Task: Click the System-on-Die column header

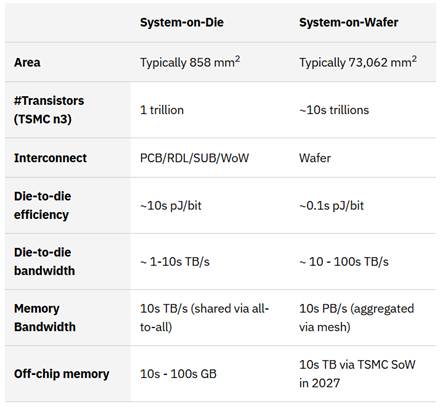Action: pyautogui.click(x=182, y=23)
